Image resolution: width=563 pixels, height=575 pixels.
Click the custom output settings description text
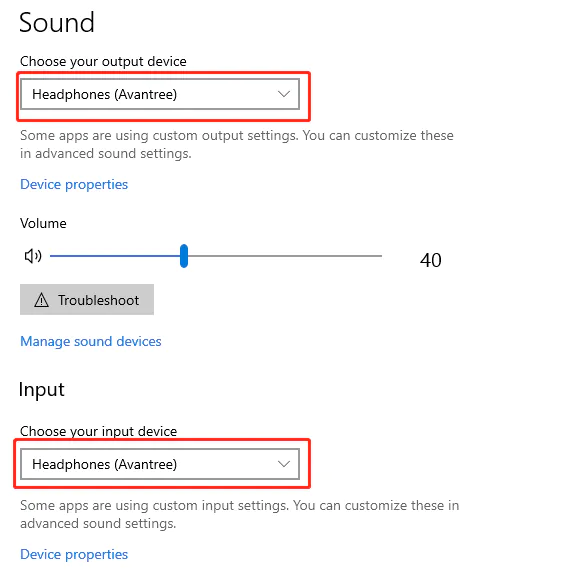coord(237,144)
